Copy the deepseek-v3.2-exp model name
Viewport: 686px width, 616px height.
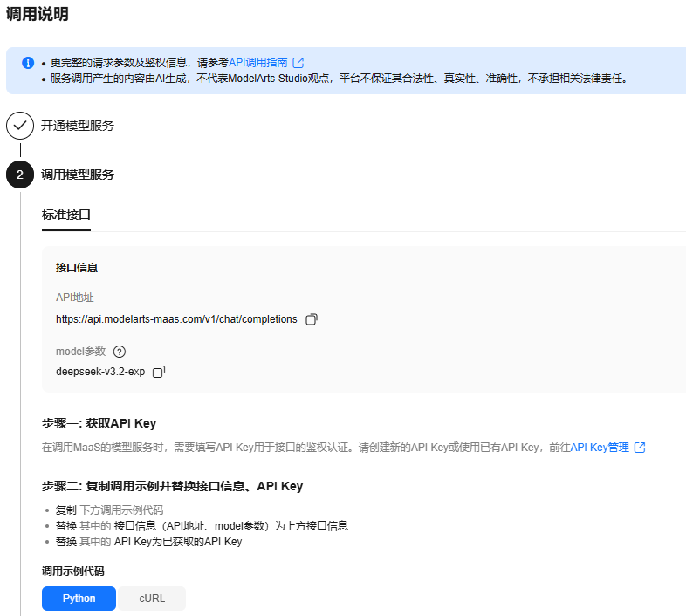pyautogui.click(x=159, y=372)
